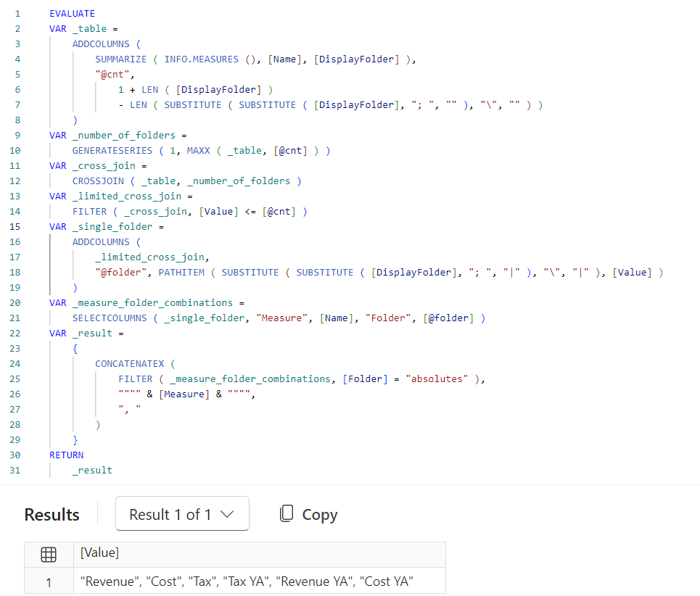The width and height of the screenshot is (700, 596).
Task: Click the _table variable name on line 2
Action: [90, 28]
